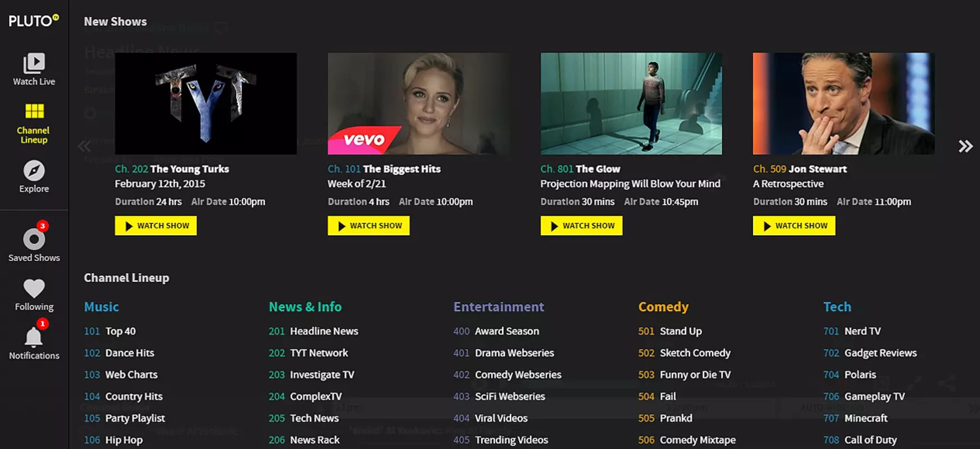Select the Comedy category heading
Screen dimensions: 980x449
[x=663, y=307]
